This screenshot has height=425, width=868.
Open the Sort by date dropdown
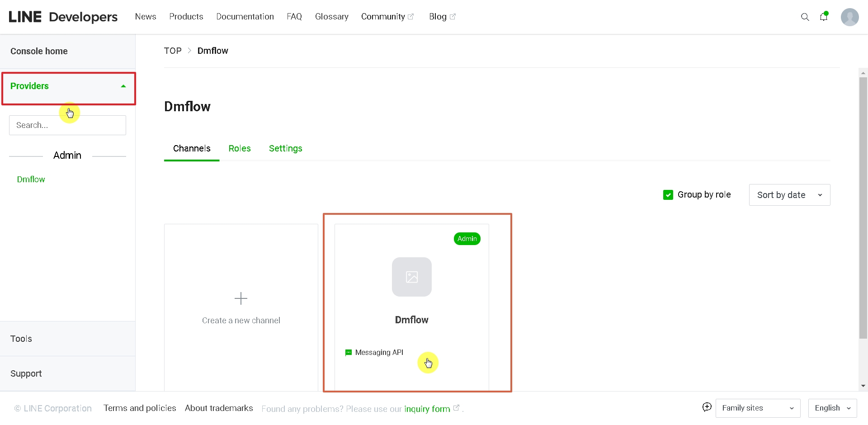[789, 195]
